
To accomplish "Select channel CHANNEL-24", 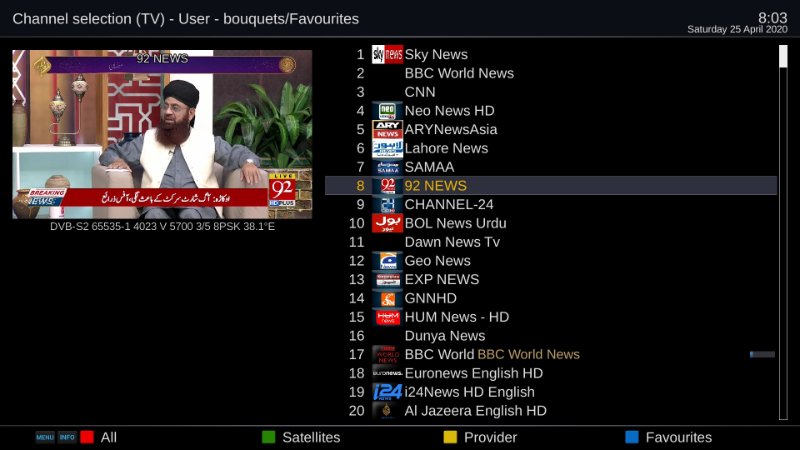I will coord(551,205).
